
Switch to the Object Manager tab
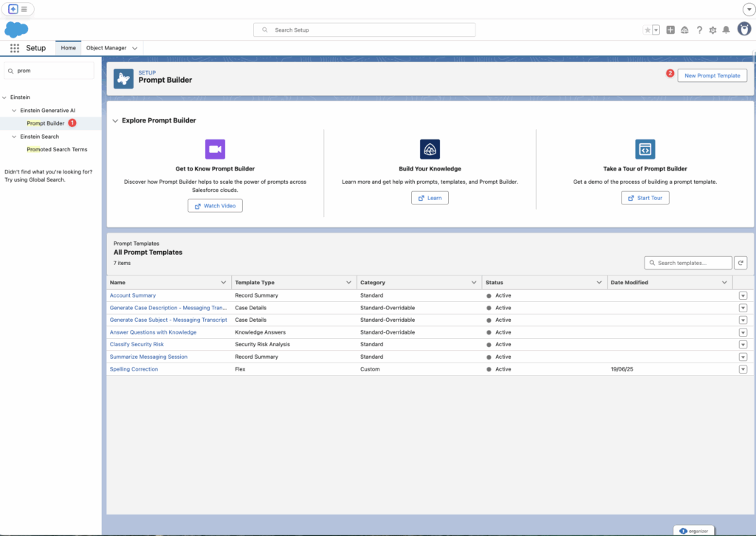[x=106, y=48]
